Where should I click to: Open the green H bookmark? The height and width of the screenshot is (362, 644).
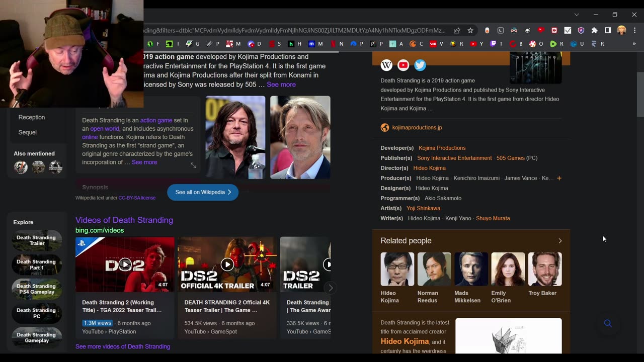tap(294, 44)
